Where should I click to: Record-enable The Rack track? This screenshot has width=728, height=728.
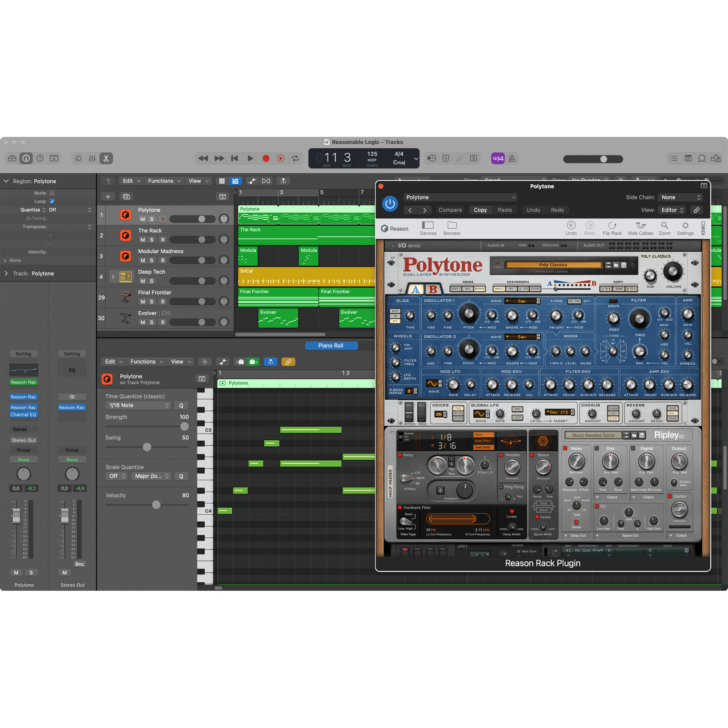162,240
